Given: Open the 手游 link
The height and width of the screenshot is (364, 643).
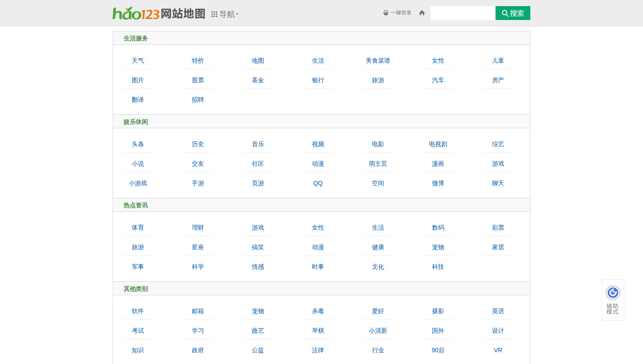Looking at the screenshot, I should (x=198, y=183).
